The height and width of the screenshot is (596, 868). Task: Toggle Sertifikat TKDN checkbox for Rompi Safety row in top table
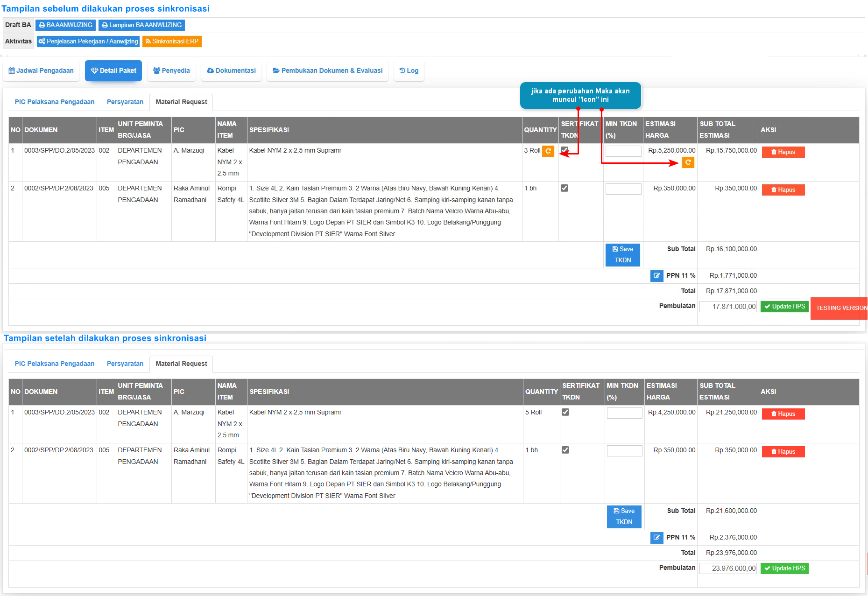565,188
